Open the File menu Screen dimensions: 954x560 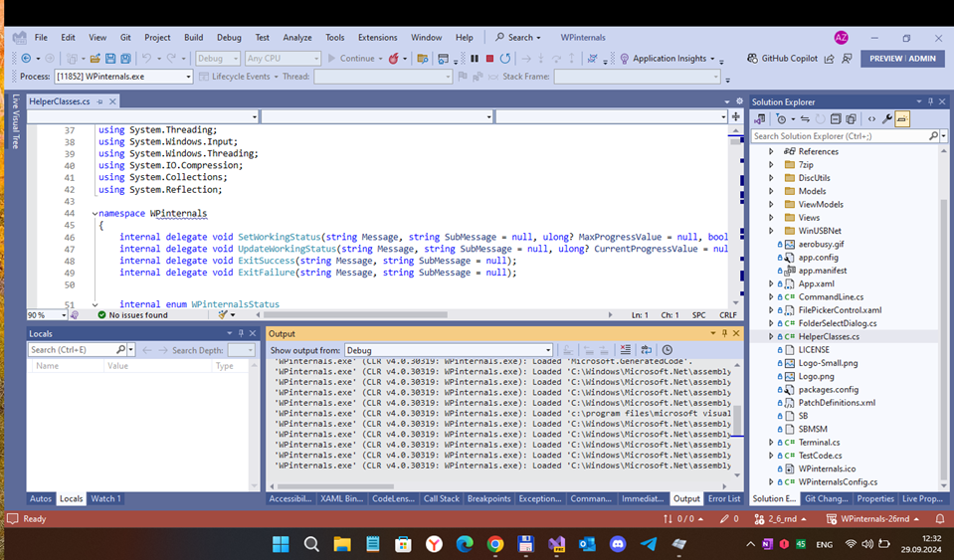(41, 37)
